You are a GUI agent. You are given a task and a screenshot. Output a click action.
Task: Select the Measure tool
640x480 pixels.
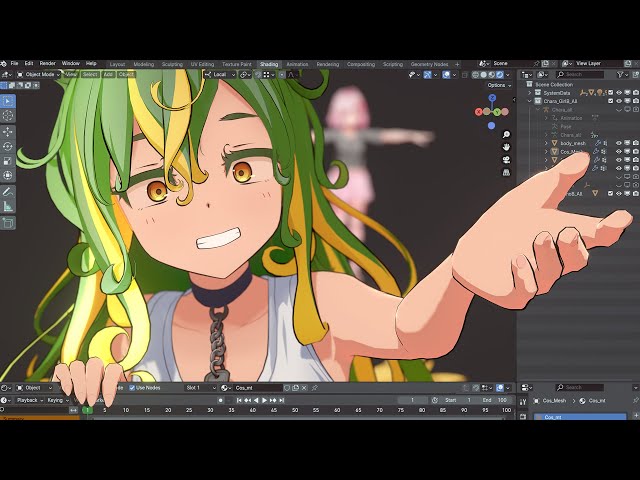pyautogui.click(x=8, y=207)
